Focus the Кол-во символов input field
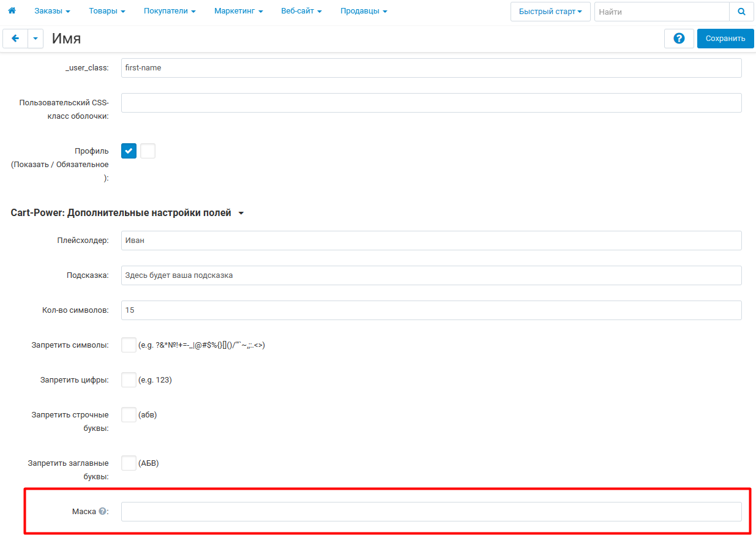 point(432,310)
